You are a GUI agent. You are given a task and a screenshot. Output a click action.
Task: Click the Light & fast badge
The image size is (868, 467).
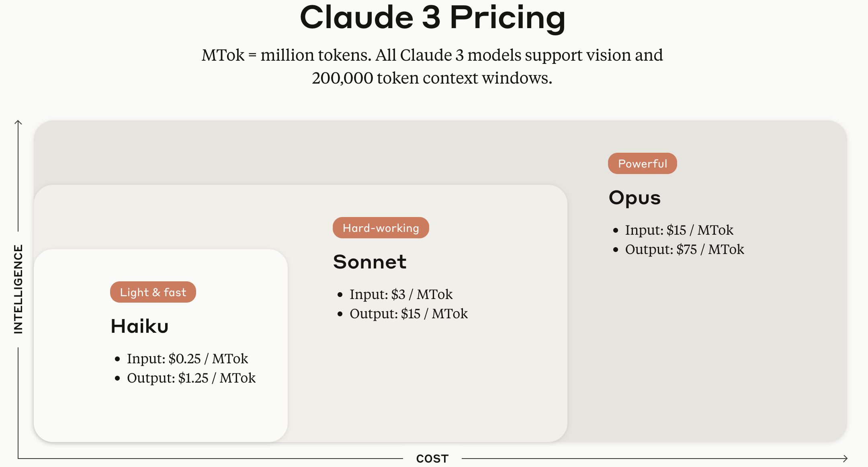tap(153, 292)
